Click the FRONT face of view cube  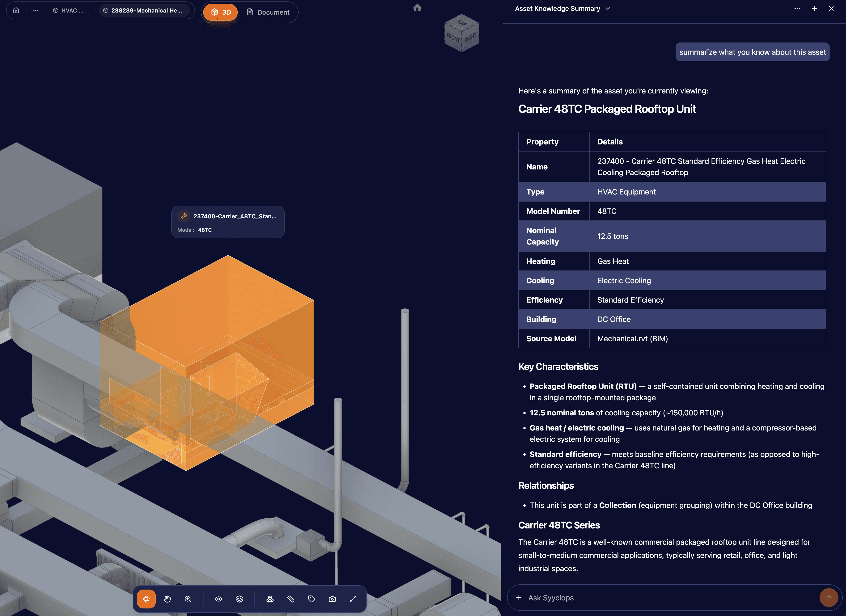tap(453, 38)
